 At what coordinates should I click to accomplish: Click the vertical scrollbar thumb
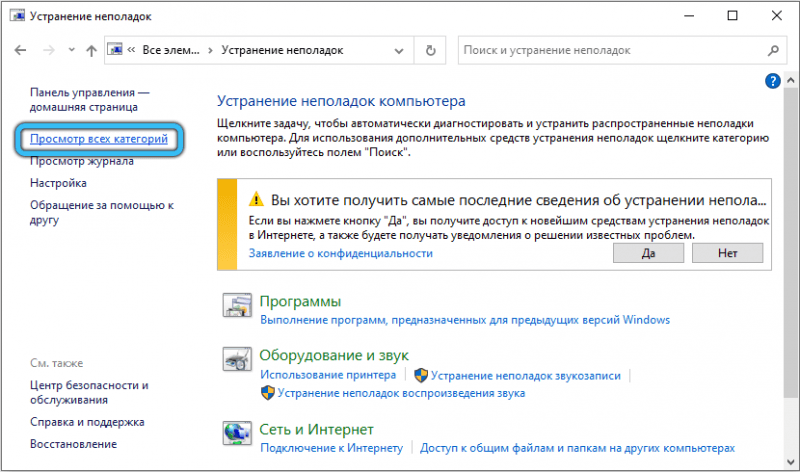click(791, 242)
